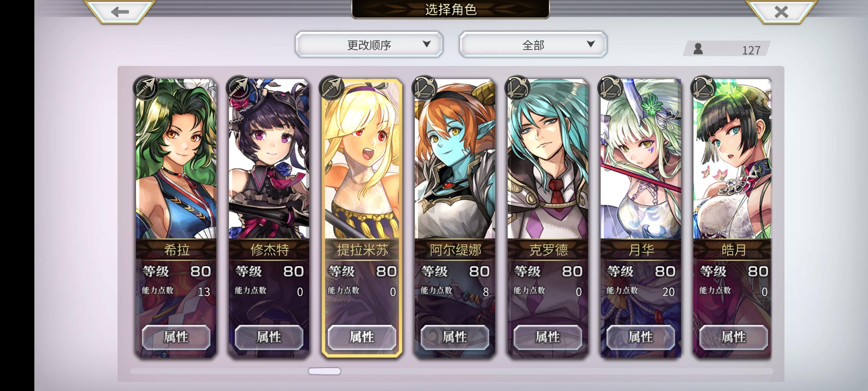
Task: Select the 提拉米苏 character portrait
Action: tap(362, 159)
